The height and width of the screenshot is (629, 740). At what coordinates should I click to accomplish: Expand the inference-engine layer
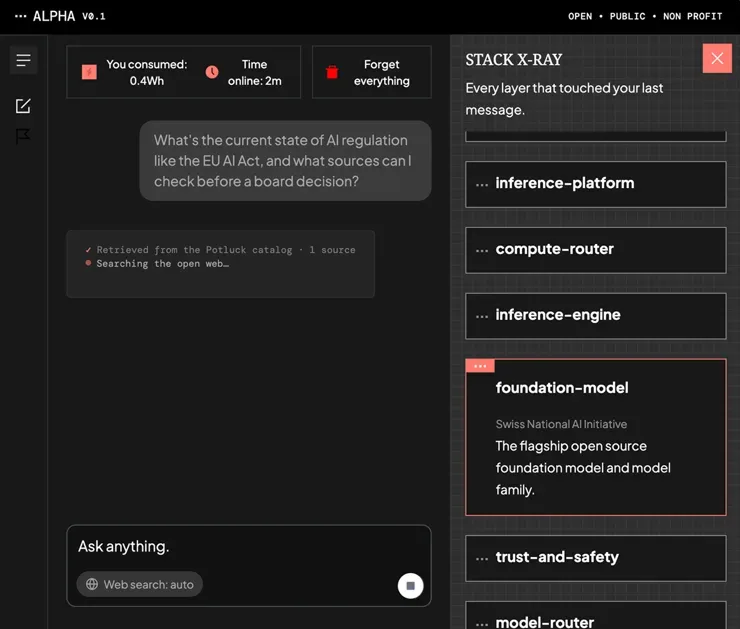596,316
